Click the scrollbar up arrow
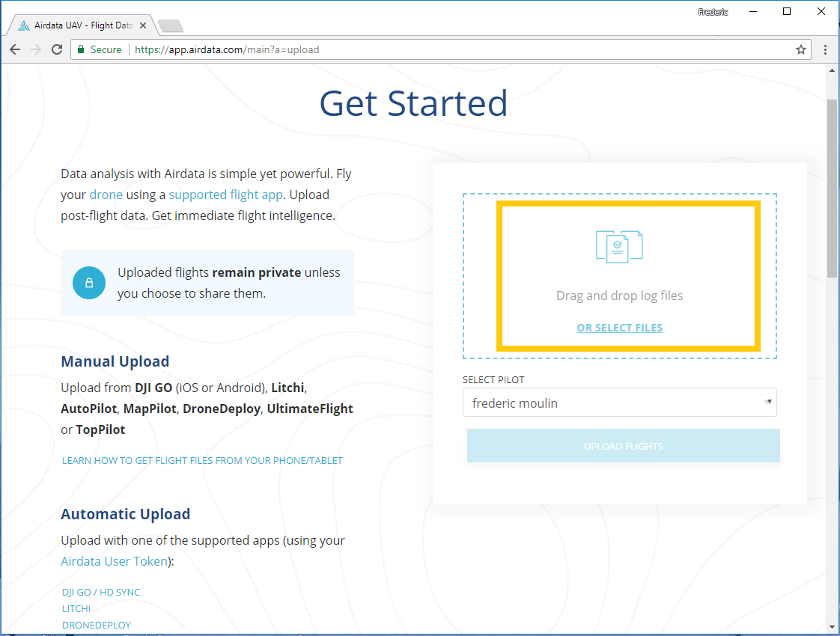The image size is (840, 636). coord(832,70)
